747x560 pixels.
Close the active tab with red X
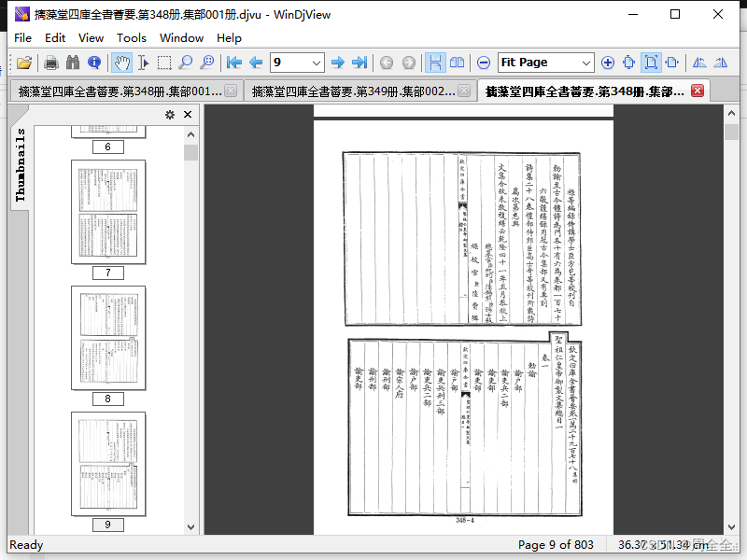click(698, 91)
